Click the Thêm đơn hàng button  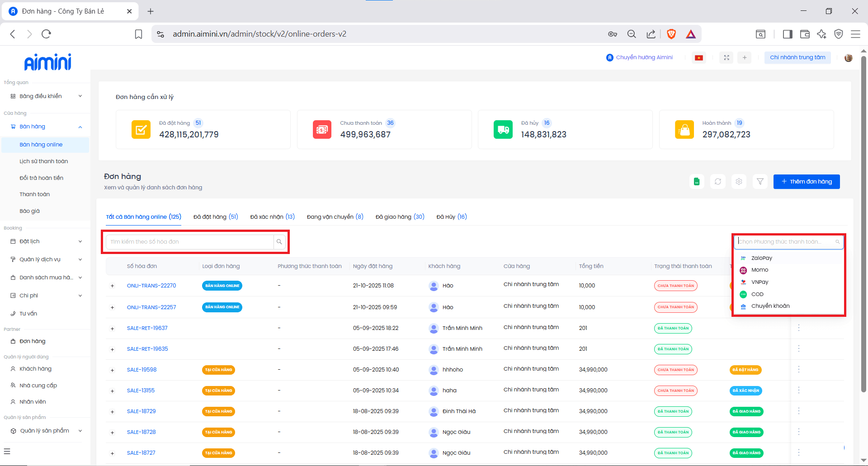pyautogui.click(x=806, y=182)
